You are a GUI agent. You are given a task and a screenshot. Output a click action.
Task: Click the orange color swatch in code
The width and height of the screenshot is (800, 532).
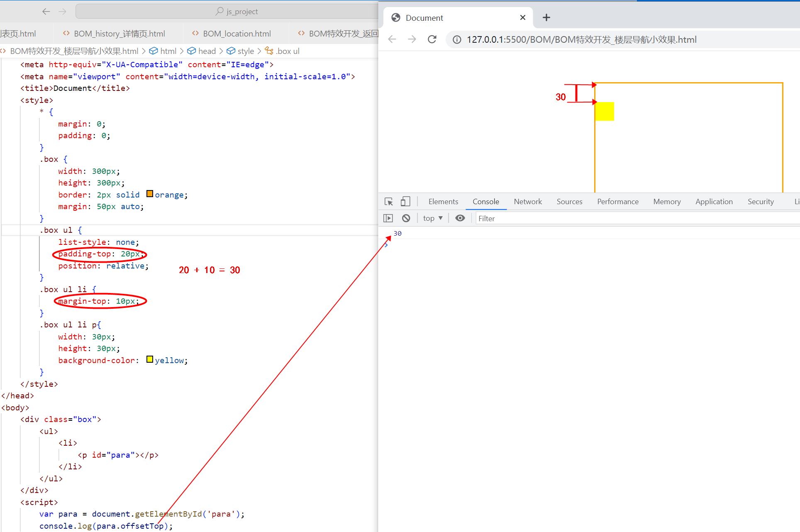pyautogui.click(x=150, y=194)
